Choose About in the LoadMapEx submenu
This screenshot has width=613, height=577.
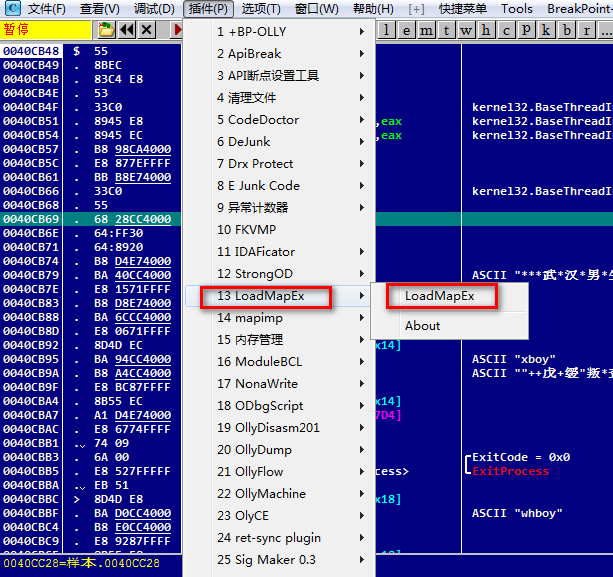click(422, 325)
